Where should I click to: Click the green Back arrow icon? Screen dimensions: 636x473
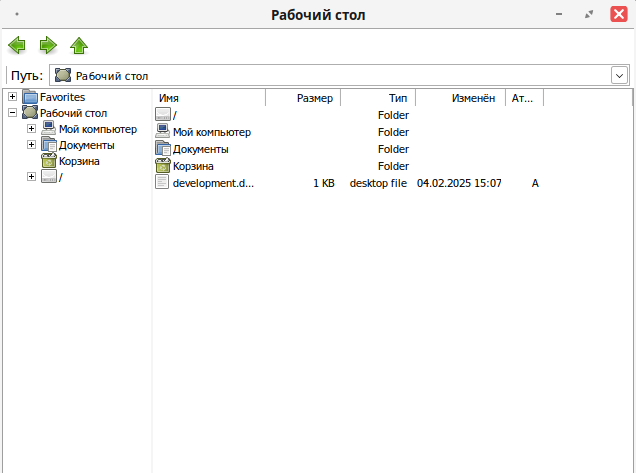click(x=17, y=45)
